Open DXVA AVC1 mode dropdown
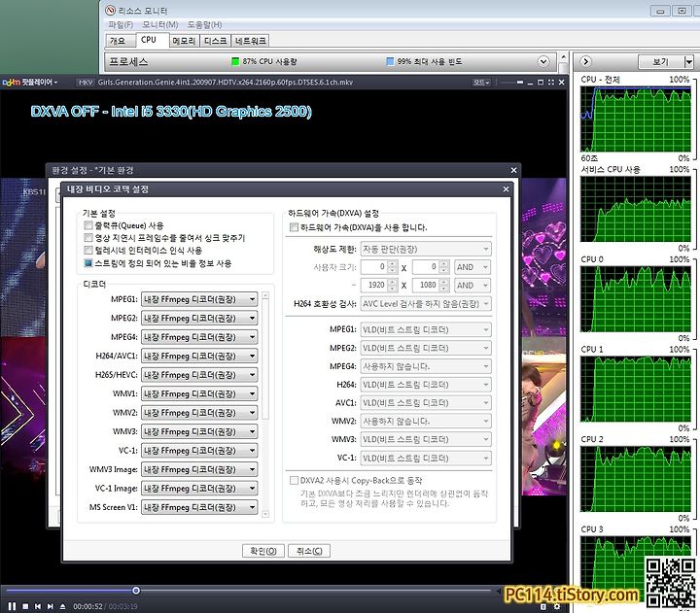This screenshot has width=700, height=613. point(426,403)
